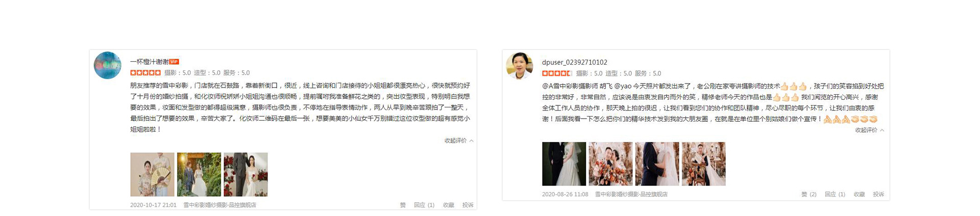Like the right review with 赞 (2)
This screenshot has height=216, width=980.
[x=809, y=195]
